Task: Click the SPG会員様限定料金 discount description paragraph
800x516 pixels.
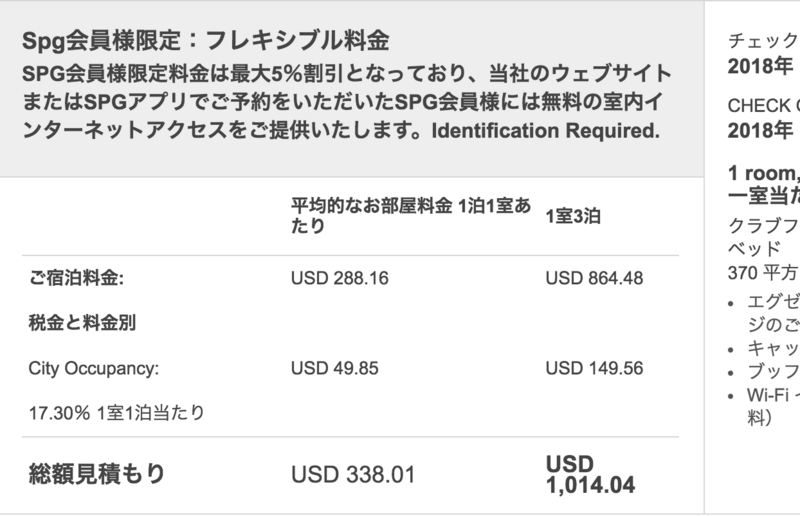Action: (x=347, y=102)
